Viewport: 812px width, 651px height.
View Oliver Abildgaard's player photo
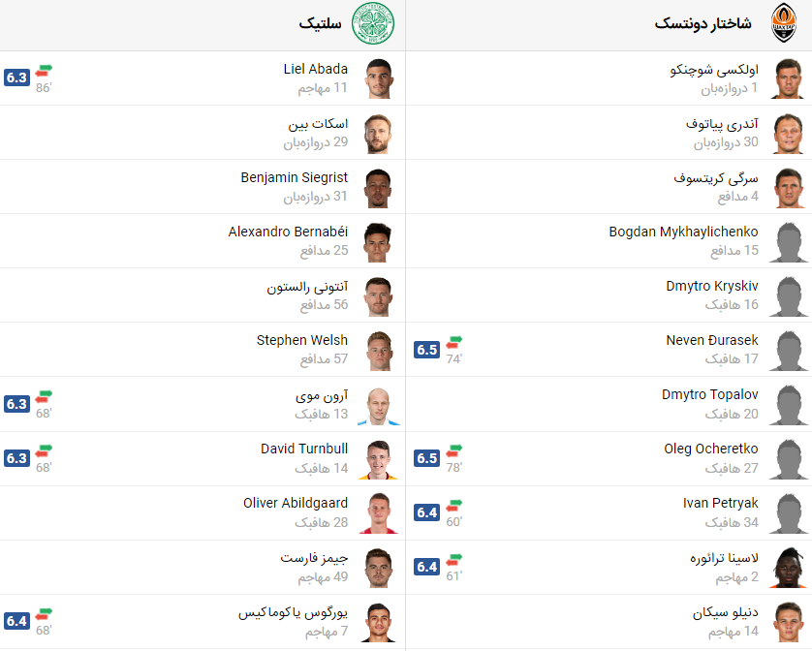tap(379, 512)
